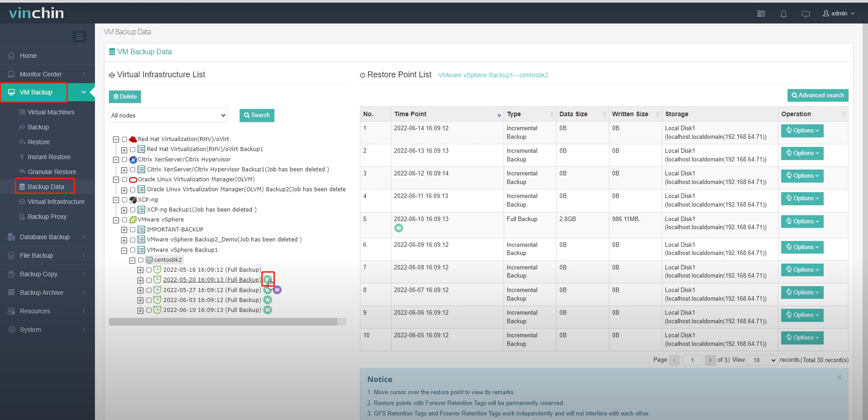Click the W tag on 2022-06-10 tree backup
Screen dimensions: 868x420
(268, 310)
